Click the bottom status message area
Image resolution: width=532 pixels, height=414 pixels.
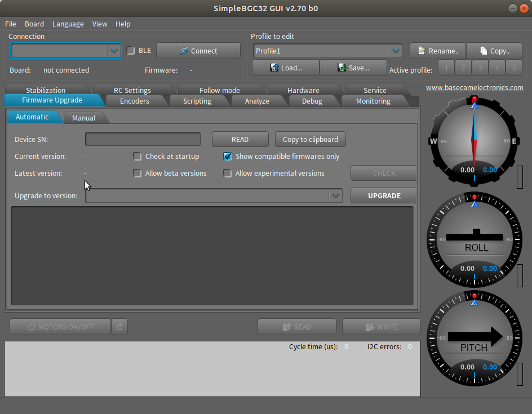[212, 369]
